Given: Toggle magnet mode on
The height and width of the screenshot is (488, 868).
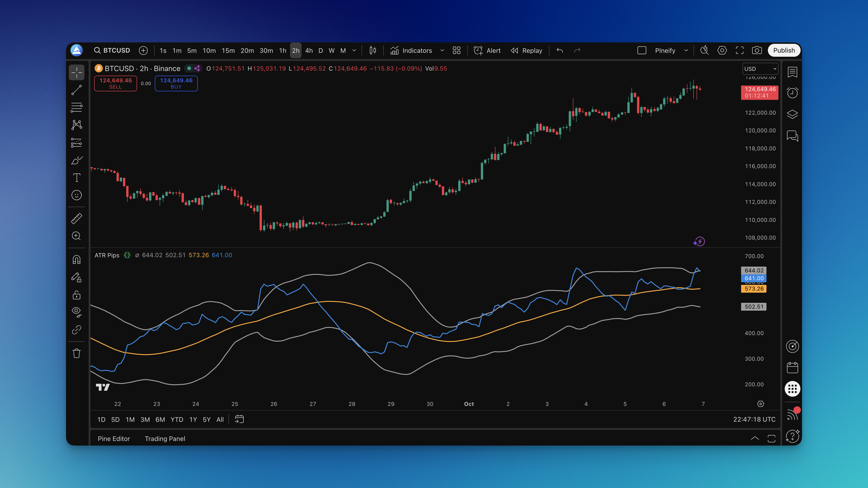Looking at the screenshot, I should [77, 260].
